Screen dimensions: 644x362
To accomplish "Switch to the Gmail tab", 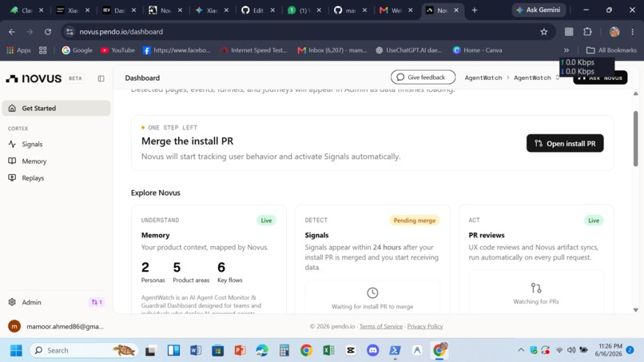I will click(x=397, y=10).
